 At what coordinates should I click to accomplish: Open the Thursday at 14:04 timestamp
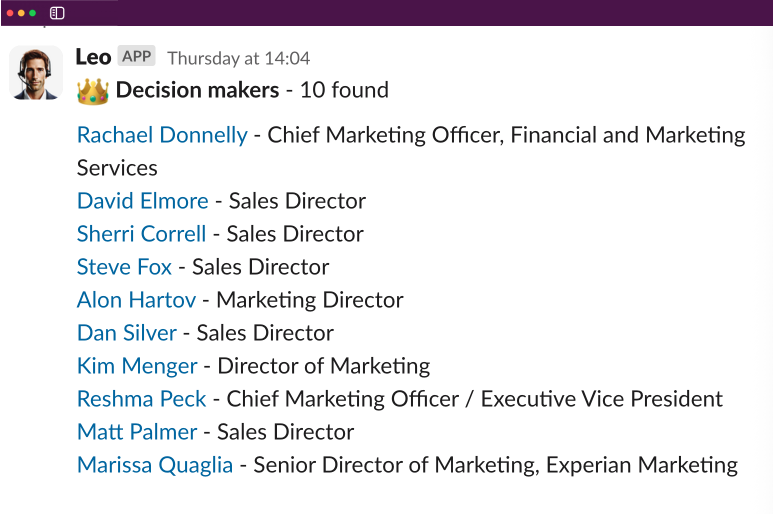[239, 59]
